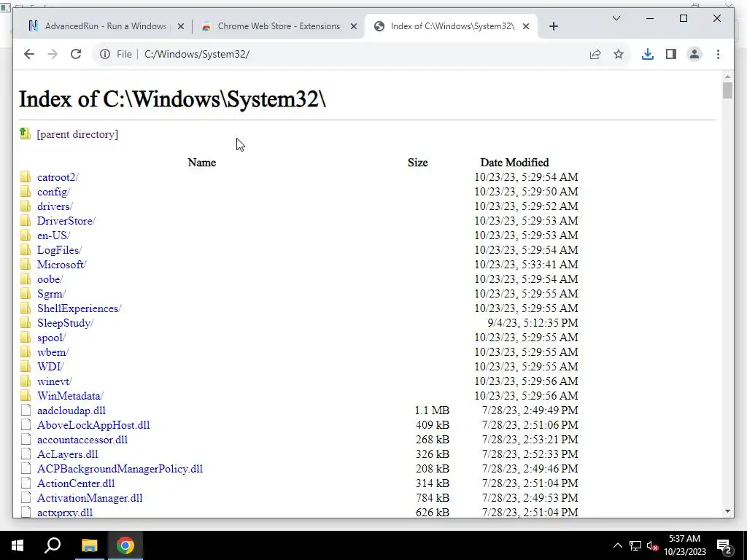
Task: Select the Index of C:\Windows\System32 tab
Action: [451, 26]
